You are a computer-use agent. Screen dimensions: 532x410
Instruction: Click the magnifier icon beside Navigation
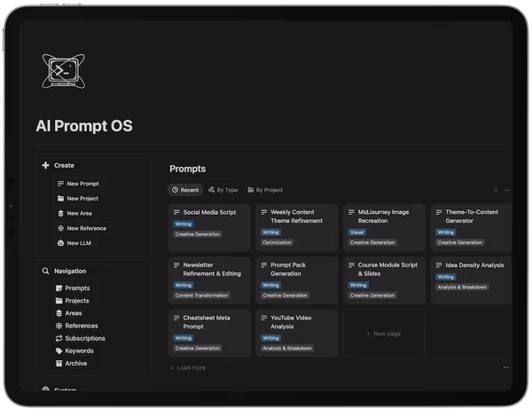(x=45, y=271)
